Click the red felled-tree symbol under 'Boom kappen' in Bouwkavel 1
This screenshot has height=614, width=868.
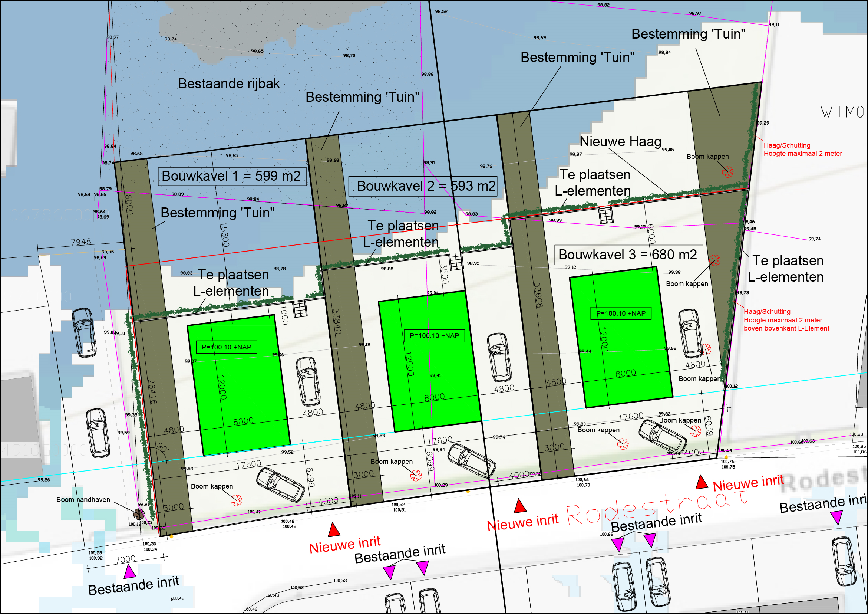[x=236, y=500]
